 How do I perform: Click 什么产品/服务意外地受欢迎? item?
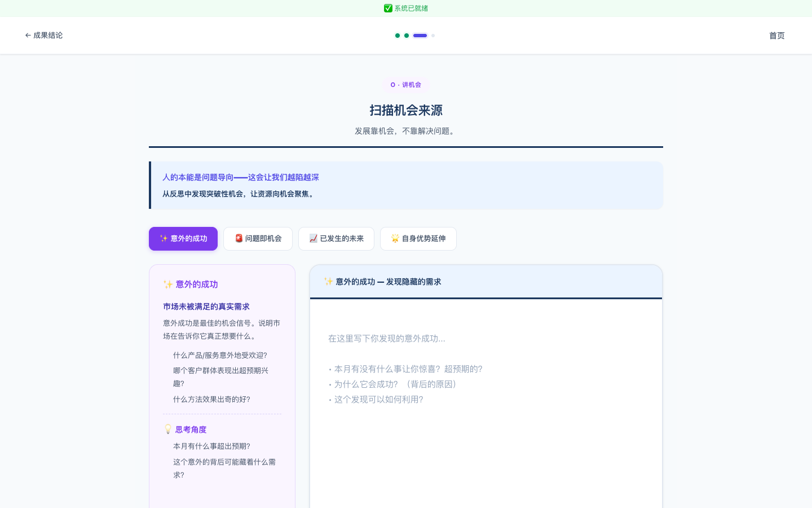tap(220, 355)
